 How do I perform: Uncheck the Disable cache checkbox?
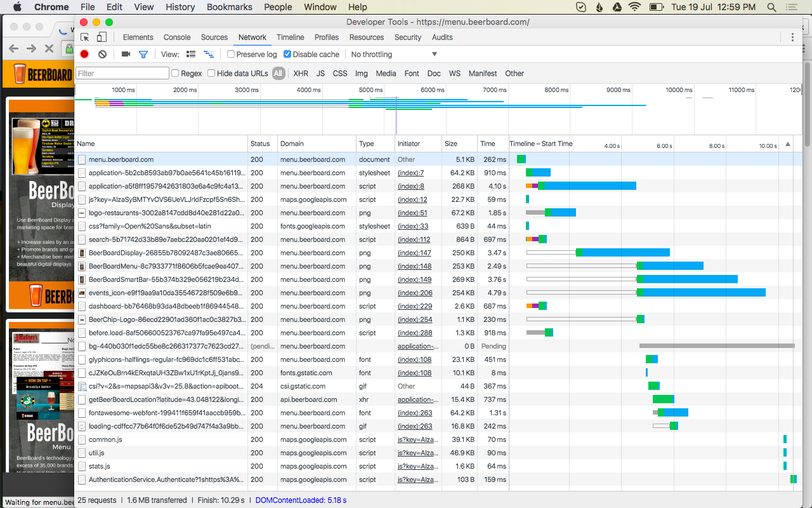pos(287,55)
